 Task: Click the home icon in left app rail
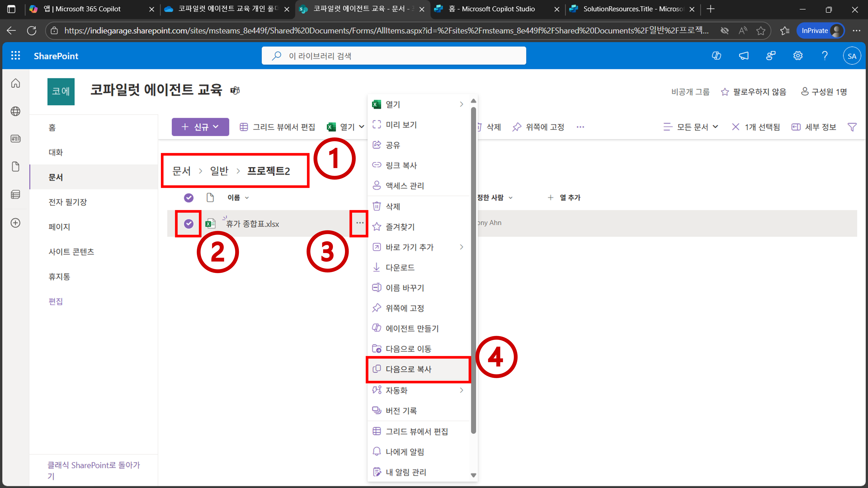tap(15, 83)
